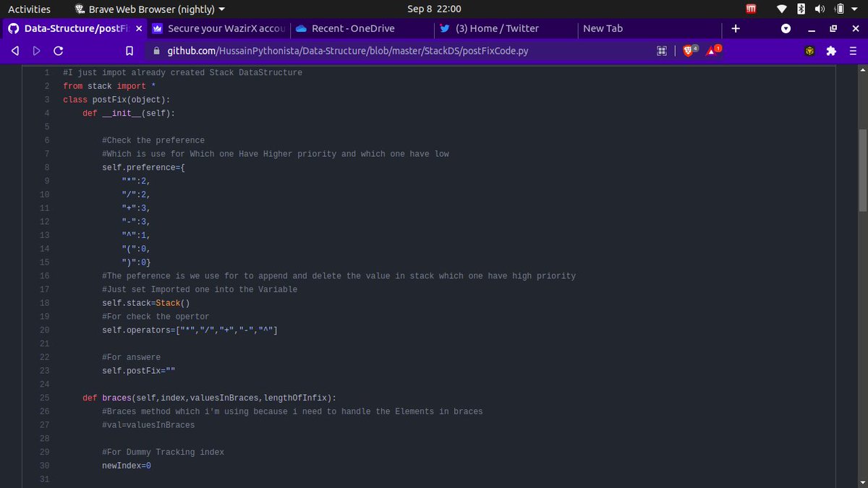This screenshot has width=868, height=488.
Task: Select line number 25
Action: pos(45,398)
